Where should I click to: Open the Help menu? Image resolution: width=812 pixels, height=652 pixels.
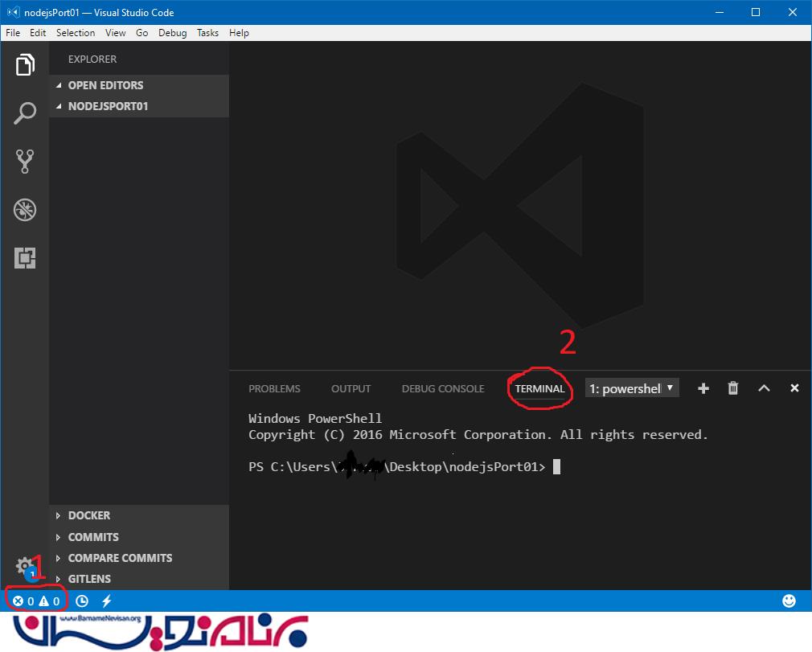pyautogui.click(x=240, y=33)
